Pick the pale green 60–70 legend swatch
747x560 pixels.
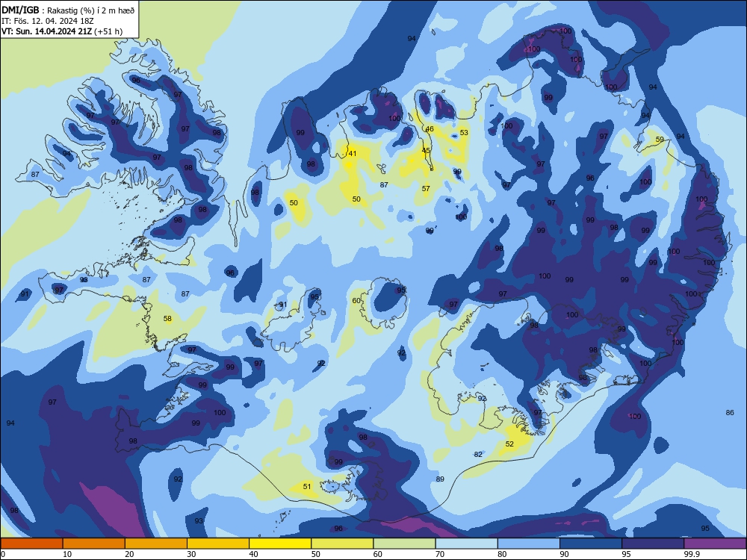point(404,544)
